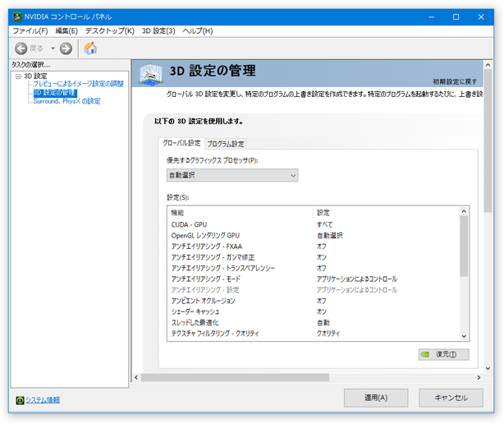Click the main panel vertical scrollbar thumb
Image resolution: width=504 pixels, height=424 pixels.
pos(488,141)
